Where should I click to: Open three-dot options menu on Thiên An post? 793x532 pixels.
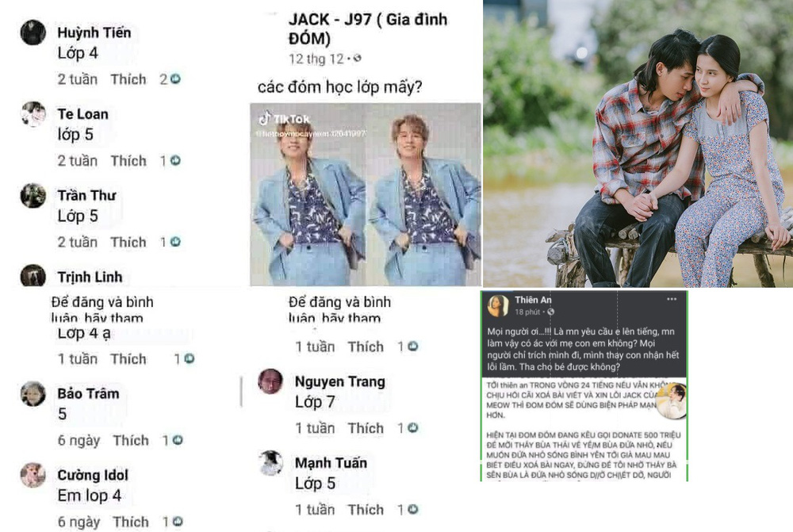(x=672, y=300)
